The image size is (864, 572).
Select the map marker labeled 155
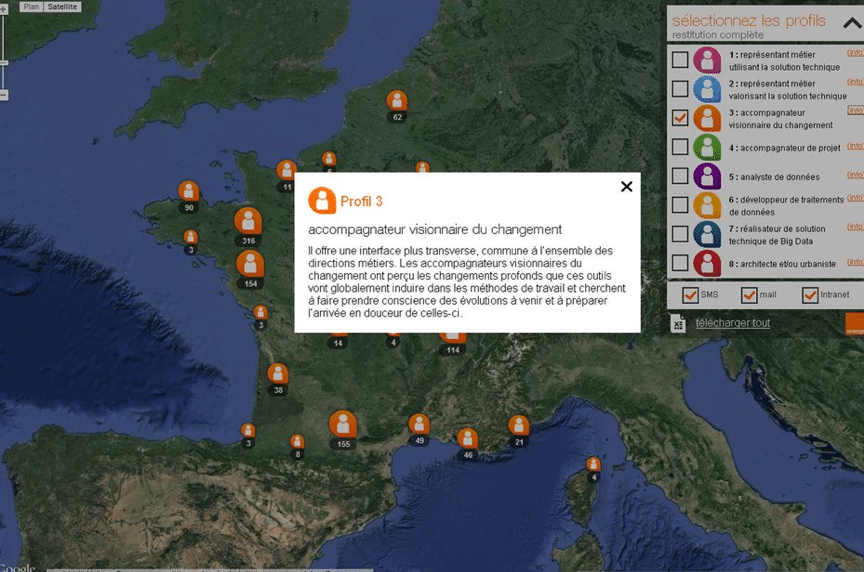click(343, 424)
